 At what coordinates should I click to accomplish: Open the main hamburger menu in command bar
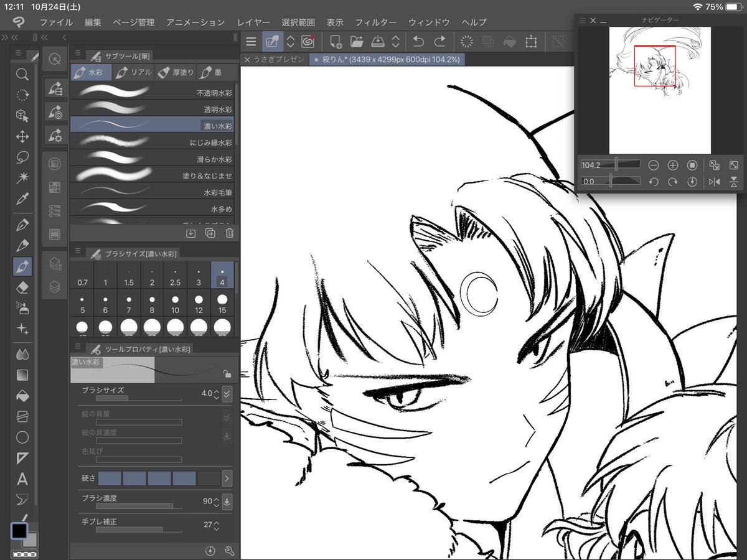(x=251, y=42)
